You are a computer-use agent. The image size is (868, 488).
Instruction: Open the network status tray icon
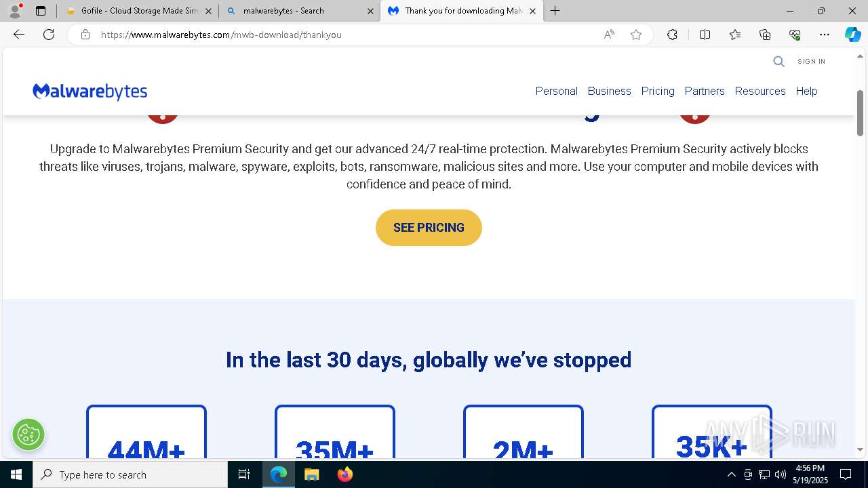(764, 474)
